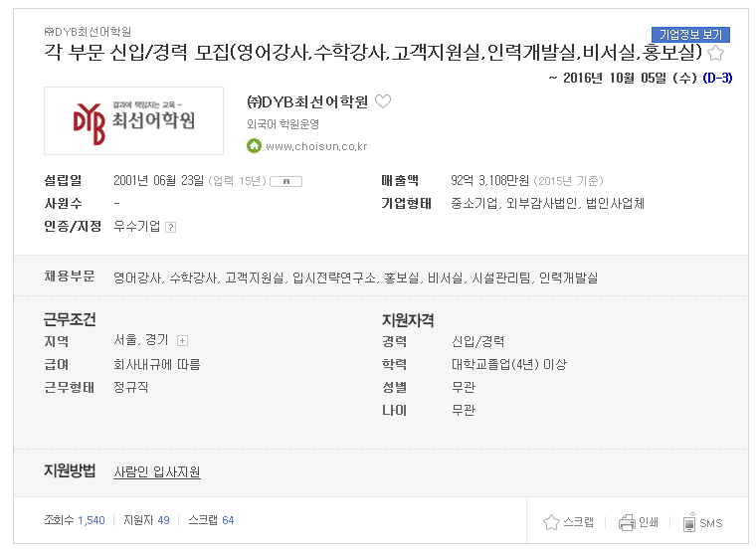
Task: Click the phone SMS icon
Action: pos(689,522)
